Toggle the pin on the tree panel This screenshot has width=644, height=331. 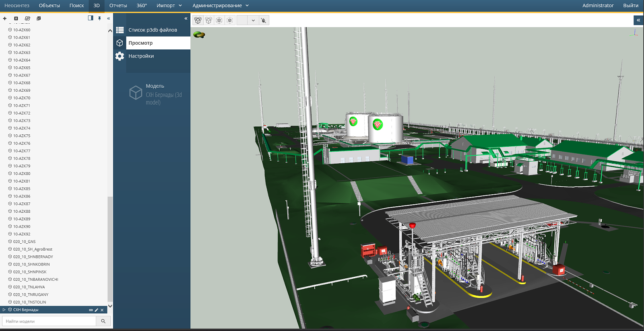click(99, 19)
